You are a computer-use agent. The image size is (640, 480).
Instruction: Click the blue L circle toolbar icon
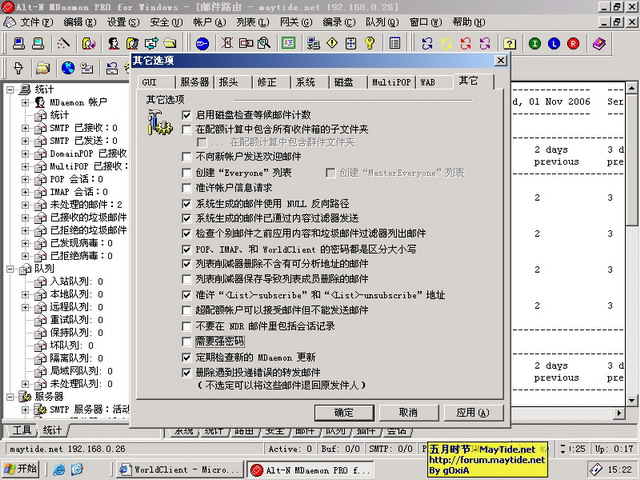pyautogui.click(x=554, y=43)
